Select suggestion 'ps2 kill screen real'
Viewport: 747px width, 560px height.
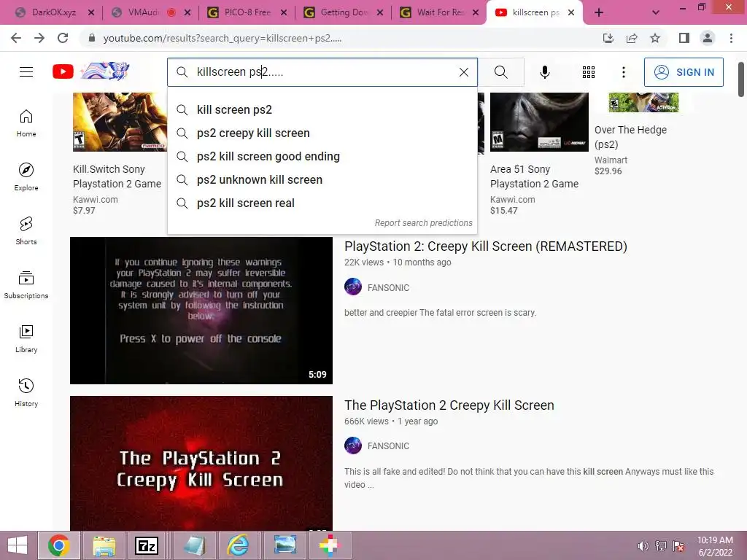322,203
